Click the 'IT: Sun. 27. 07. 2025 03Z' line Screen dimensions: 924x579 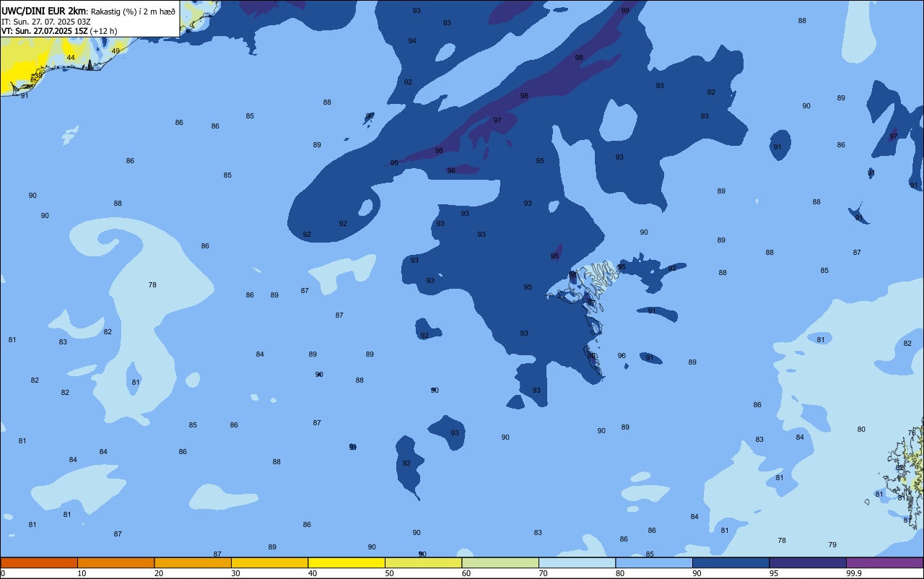point(45,22)
